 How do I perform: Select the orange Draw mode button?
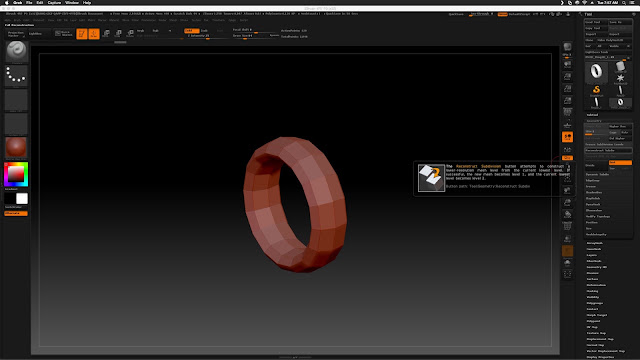(94, 34)
